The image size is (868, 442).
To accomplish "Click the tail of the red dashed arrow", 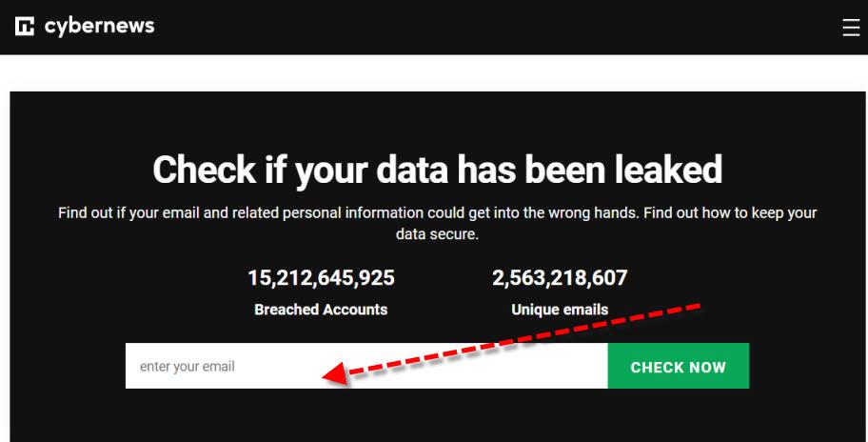I will click(698, 307).
